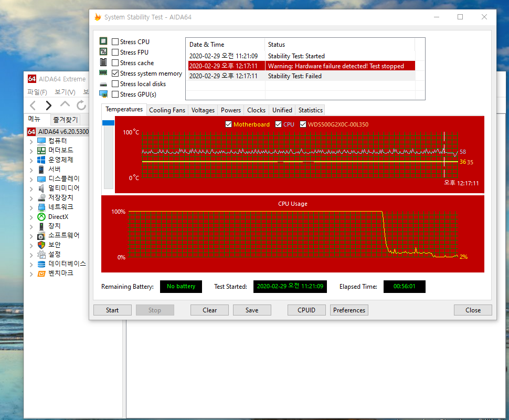Hide the Motherboard temperature graph line
Image resolution: width=509 pixels, height=420 pixels.
pos(229,124)
